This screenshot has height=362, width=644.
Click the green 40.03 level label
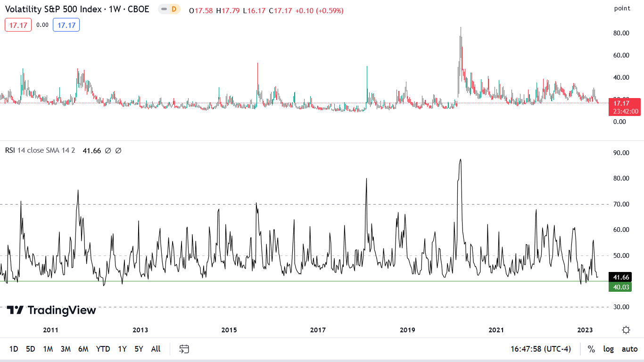click(619, 287)
